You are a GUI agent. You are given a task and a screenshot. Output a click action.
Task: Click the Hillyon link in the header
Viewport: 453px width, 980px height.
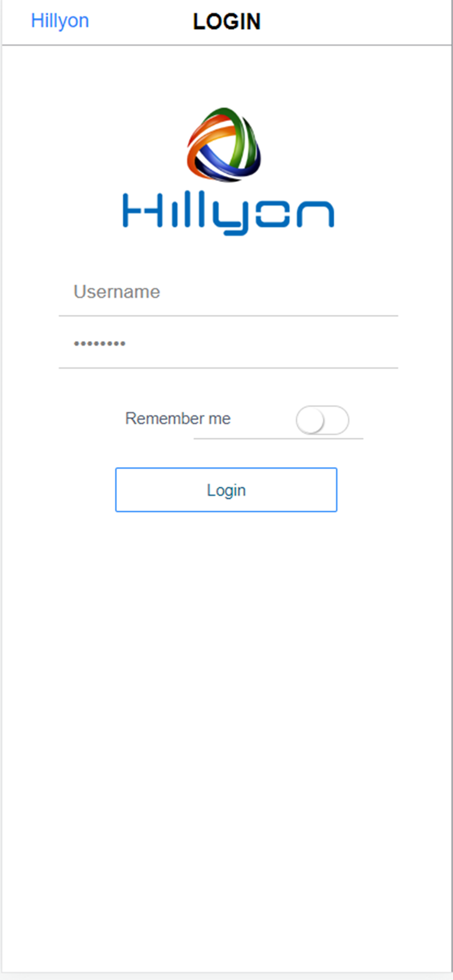(60, 21)
